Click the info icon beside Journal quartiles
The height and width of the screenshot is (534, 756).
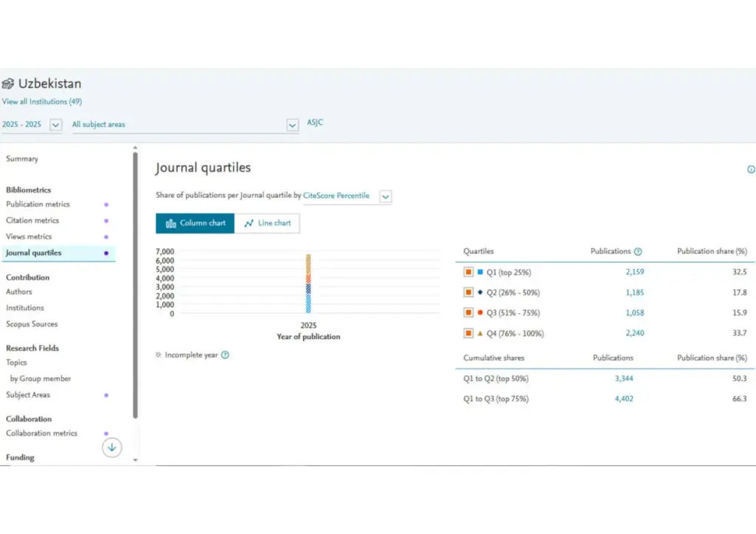tap(751, 169)
